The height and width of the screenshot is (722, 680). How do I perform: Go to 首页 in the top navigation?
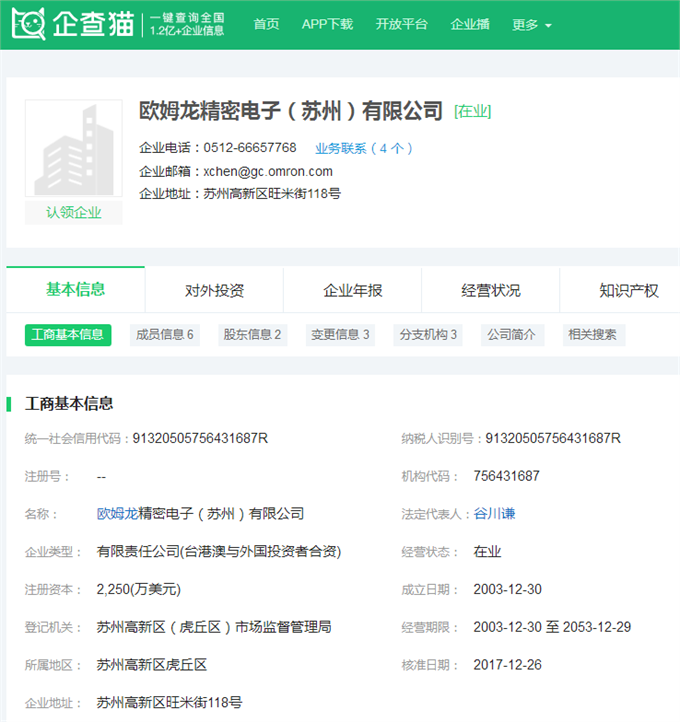click(x=266, y=24)
